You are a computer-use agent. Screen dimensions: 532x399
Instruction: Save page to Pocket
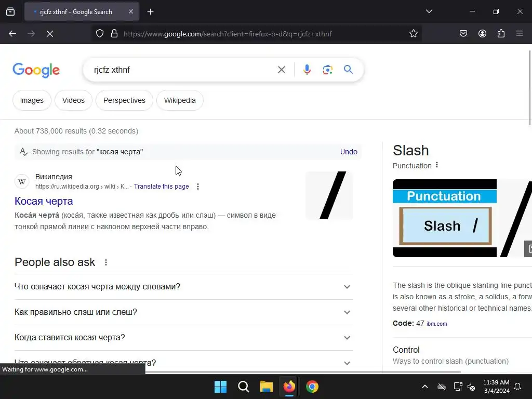coord(463,34)
